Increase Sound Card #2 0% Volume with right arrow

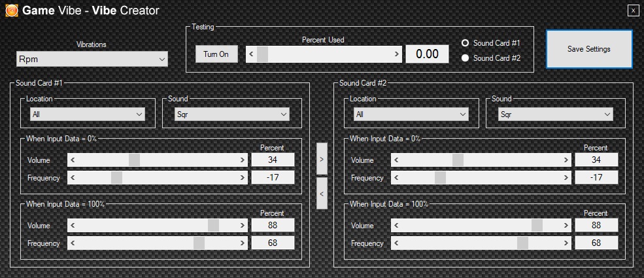(x=566, y=160)
